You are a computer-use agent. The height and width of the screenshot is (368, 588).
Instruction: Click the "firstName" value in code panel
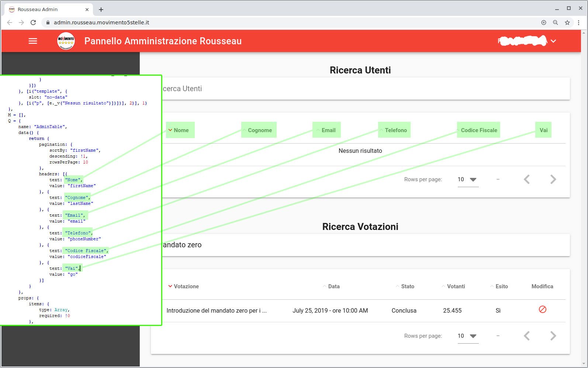click(x=82, y=186)
